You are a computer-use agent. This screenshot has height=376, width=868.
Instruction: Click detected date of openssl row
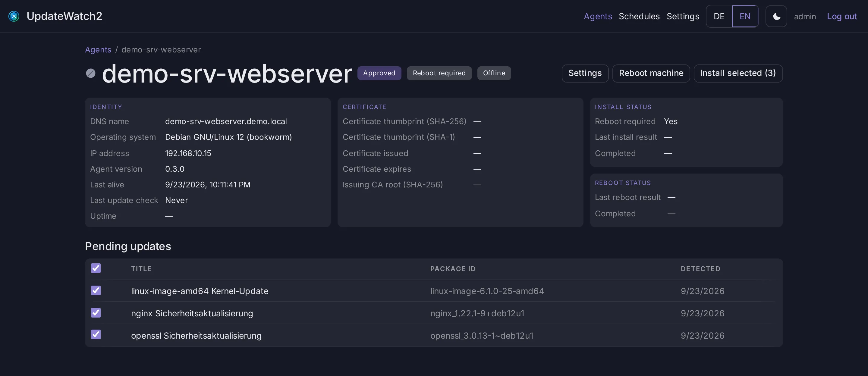(x=702, y=335)
